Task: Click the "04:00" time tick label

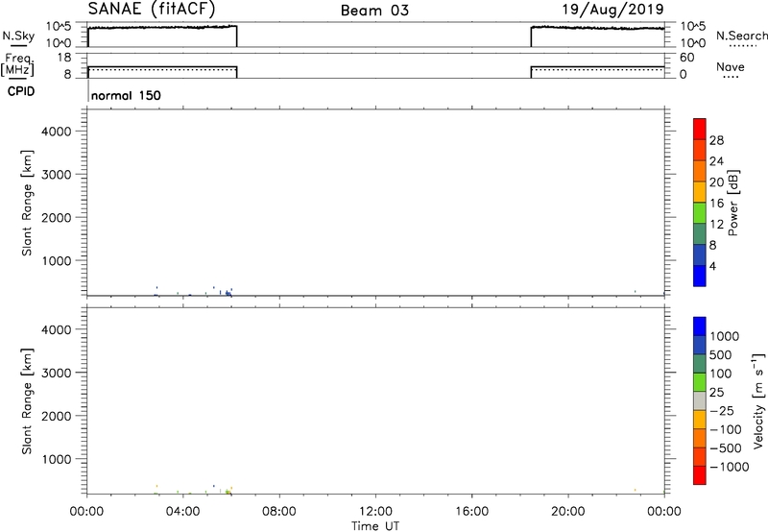Action: pos(182,512)
